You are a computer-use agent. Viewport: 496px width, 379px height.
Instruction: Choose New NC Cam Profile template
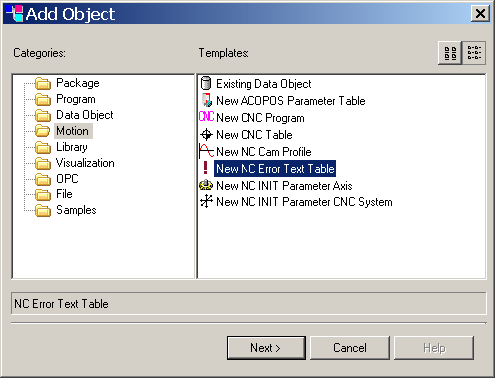tap(263, 152)
